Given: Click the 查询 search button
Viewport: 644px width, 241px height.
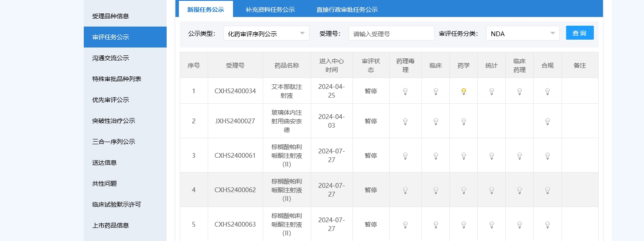Looking at the screenshot, I should coord(580,33).
